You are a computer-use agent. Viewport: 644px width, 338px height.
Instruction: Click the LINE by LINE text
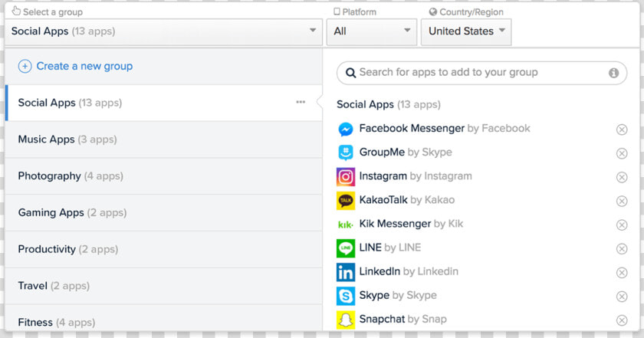389,248
